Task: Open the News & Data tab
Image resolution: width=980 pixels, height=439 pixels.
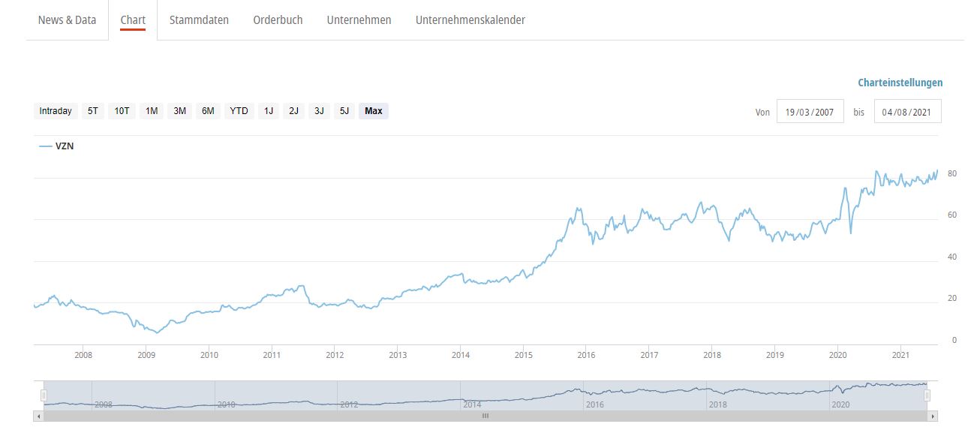Action: pyautogui.click(x=67, y=20)
